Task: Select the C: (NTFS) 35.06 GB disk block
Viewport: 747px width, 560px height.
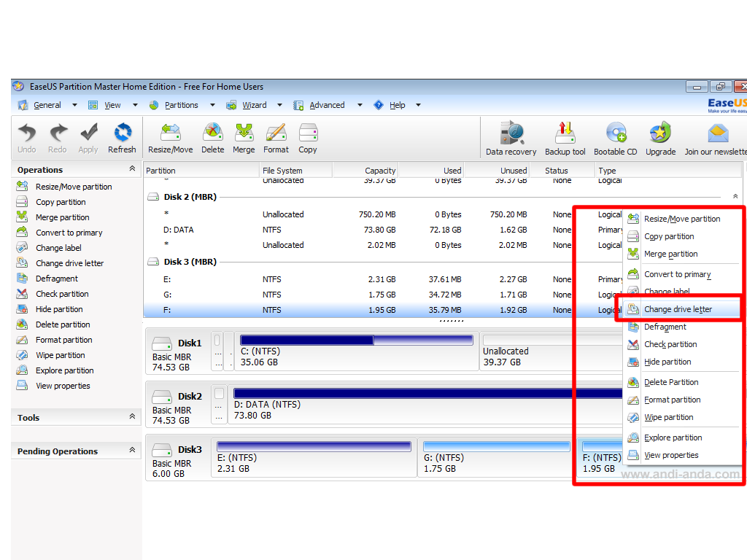Action: (357, 351)
